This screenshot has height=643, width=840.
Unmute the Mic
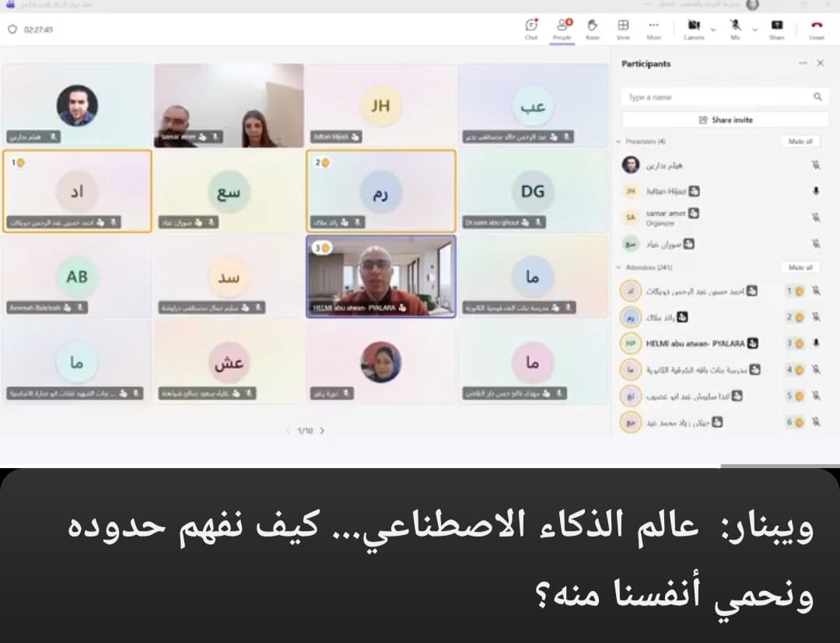click(735, 29)
